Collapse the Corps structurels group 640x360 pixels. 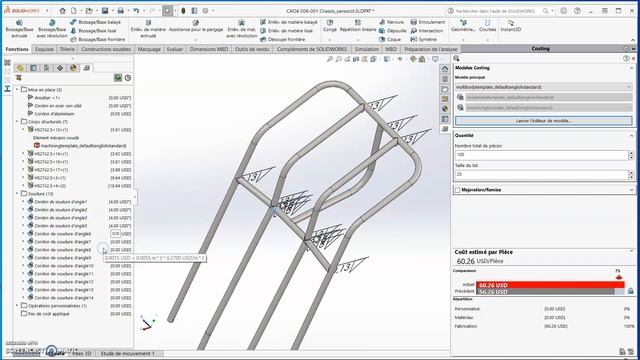[17, 122]
